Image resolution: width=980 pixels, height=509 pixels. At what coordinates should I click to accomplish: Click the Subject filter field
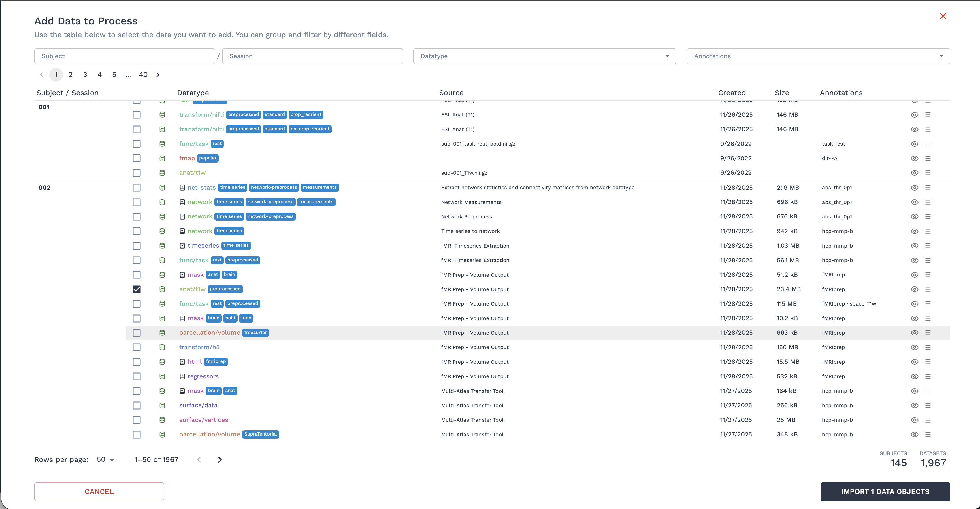click(x=125, y=56)
